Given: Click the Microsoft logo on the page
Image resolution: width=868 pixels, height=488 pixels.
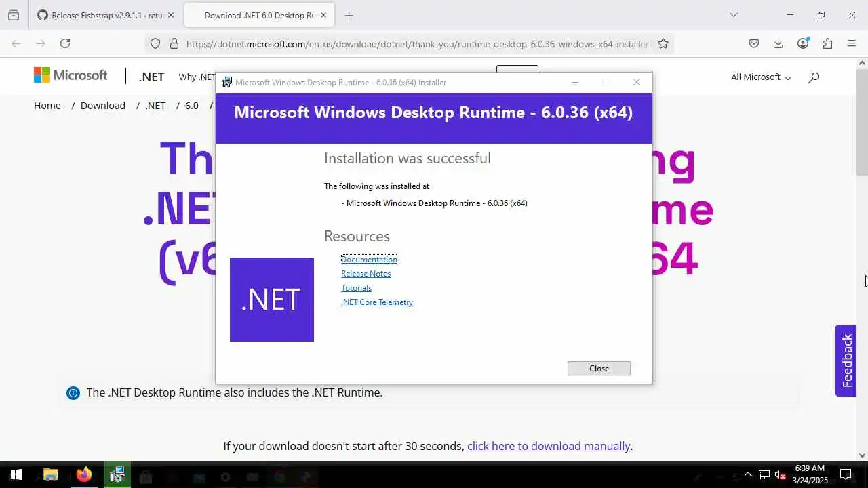Looking at the screenshot, I should [x=71, y=75].
